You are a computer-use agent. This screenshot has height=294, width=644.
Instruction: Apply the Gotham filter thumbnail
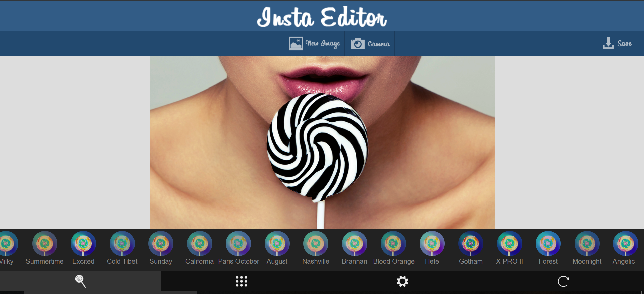pyautogui.click(x=471, y=244)
